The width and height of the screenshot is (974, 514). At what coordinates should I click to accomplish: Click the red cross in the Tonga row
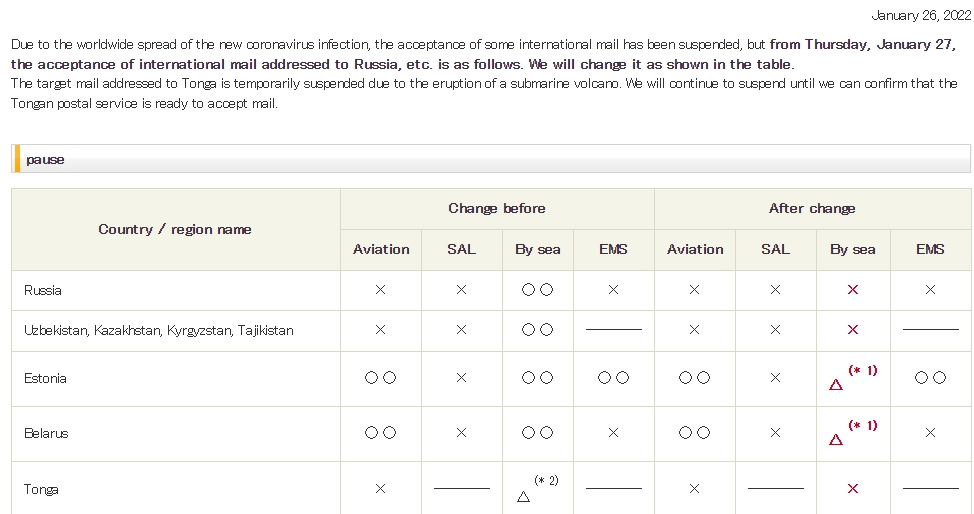(853, 489)
